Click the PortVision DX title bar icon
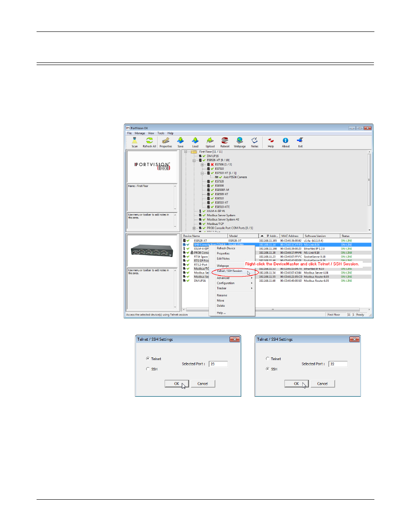 tap(128, 128)
